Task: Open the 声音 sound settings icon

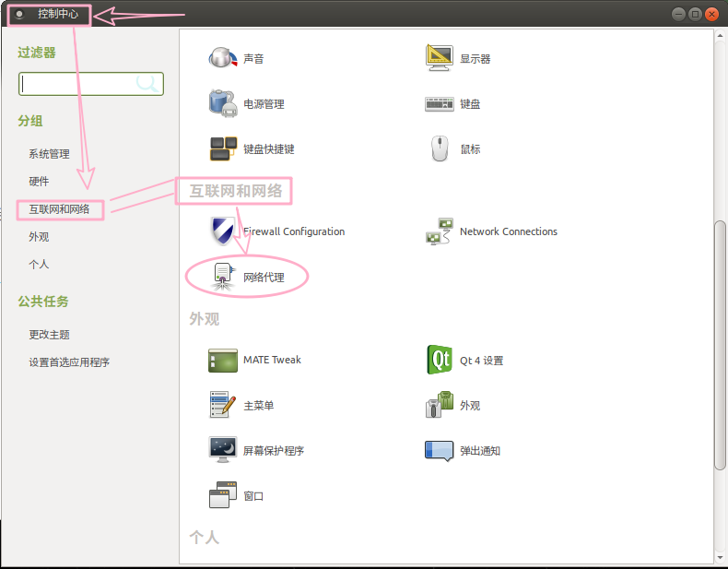Action: pos(223,58)
